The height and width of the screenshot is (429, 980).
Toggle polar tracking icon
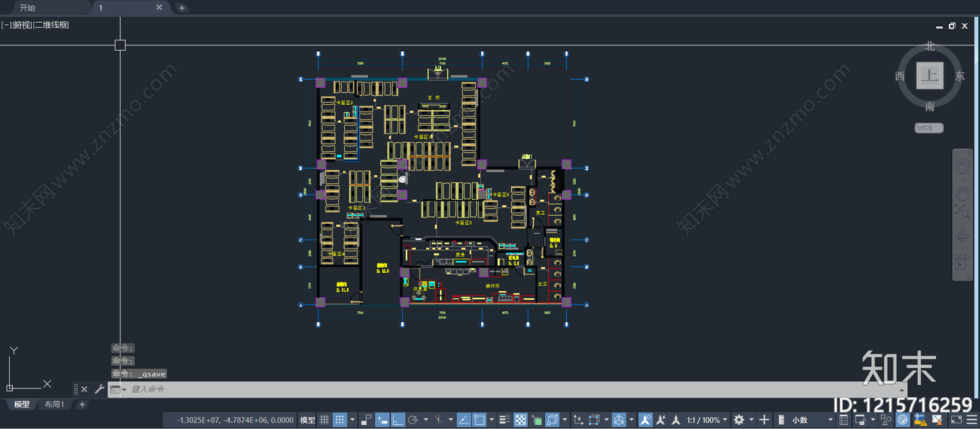(413, 420)
